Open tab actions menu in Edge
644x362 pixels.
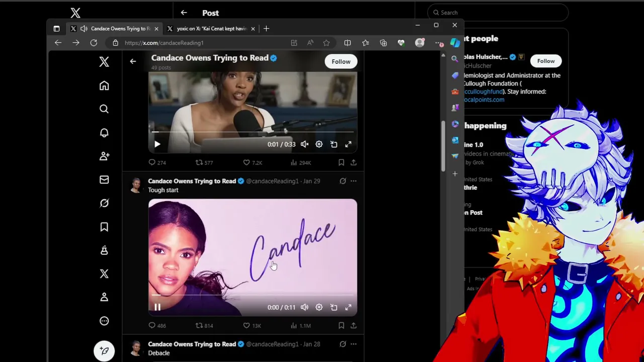[x=56, y=29]
